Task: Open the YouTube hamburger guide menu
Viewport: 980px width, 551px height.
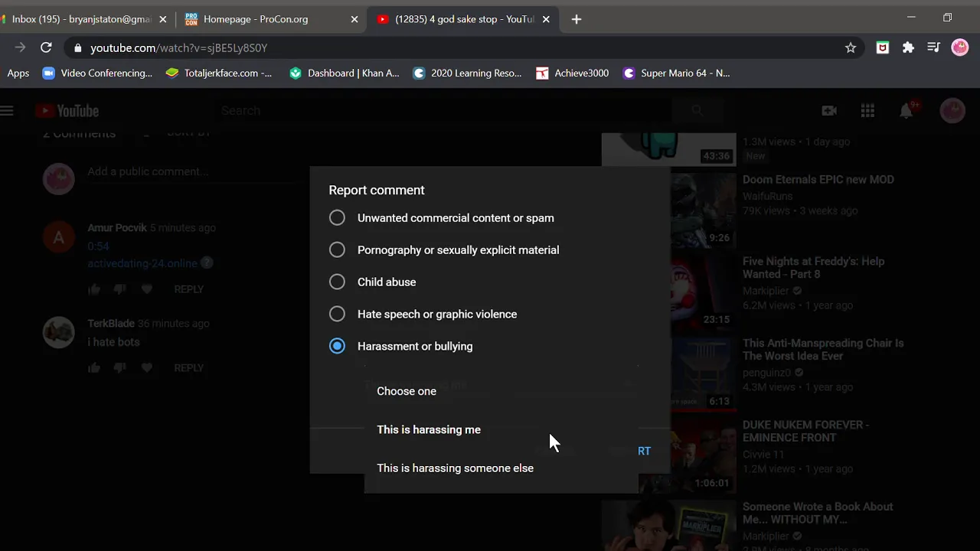Action: coord(7,111)
